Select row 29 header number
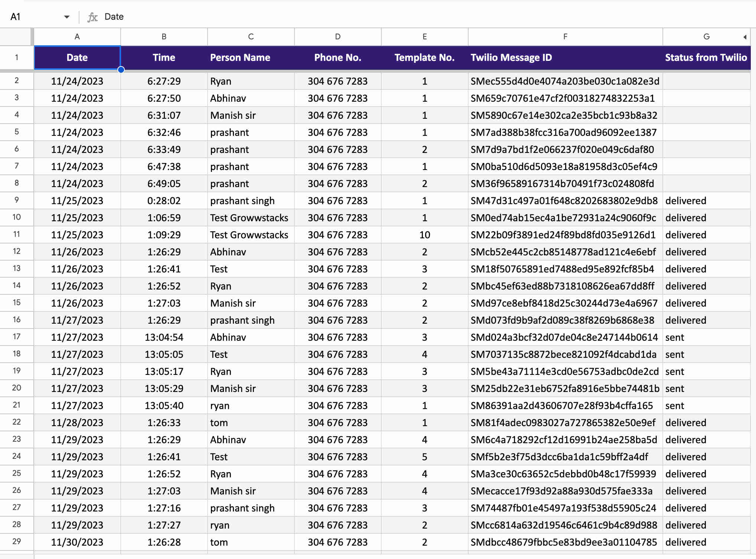 tap(17, 542)
